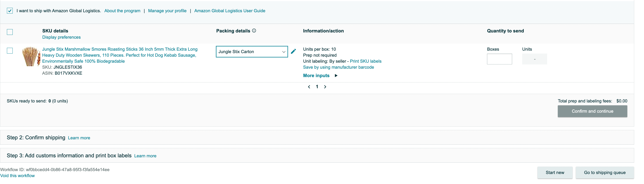
Task: Click the SKUs ready to send summary
Action: [x=37, y=101]
